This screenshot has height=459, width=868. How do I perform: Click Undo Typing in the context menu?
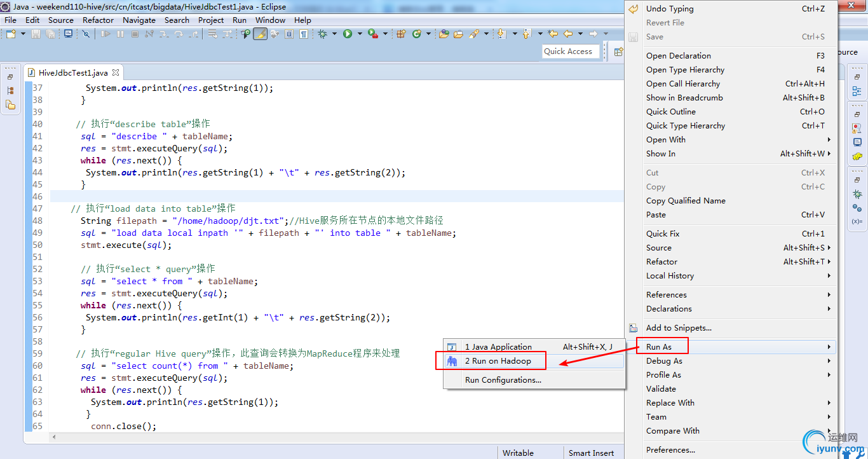(731, 9)
